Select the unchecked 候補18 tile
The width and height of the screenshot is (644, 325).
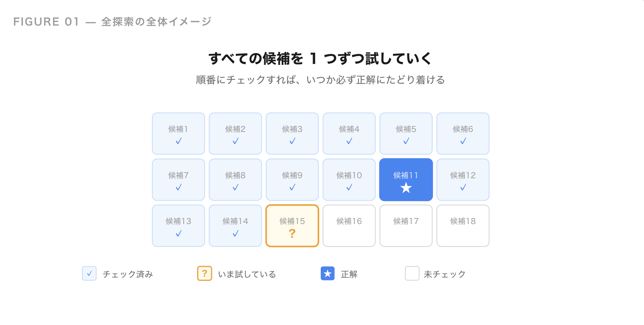[463, 226]
